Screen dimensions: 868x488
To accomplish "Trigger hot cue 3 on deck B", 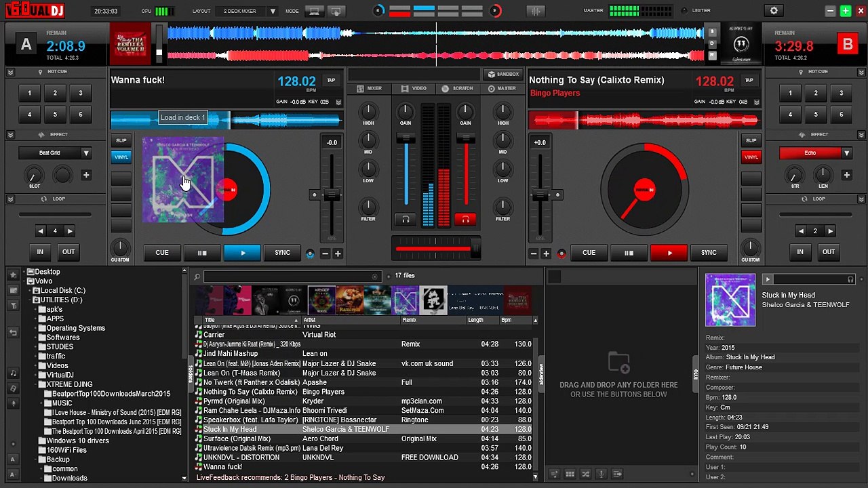I will coord(841,94).
